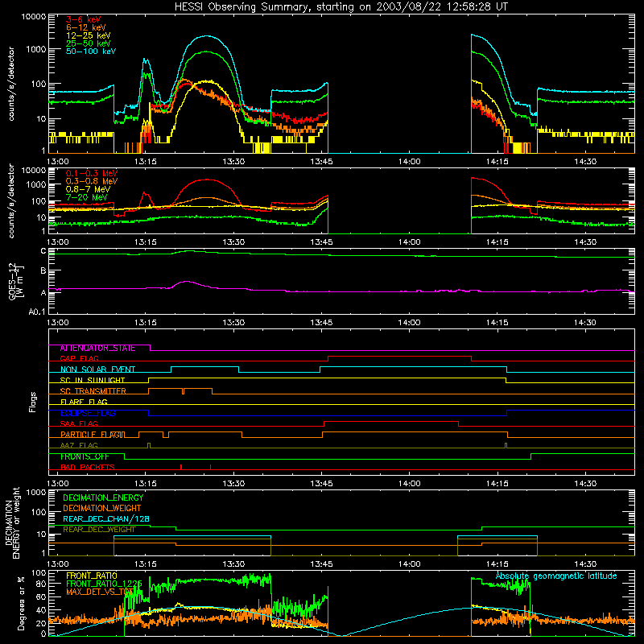
Task: Click the yellow 'SC_IN_SUNLIGHT' flag label
Action: click(93, 380)
